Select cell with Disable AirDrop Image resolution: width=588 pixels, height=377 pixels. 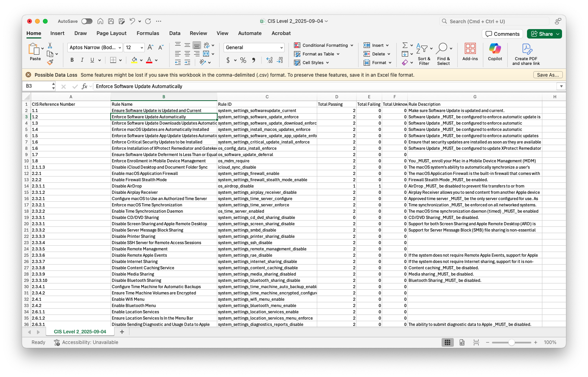pyautogui.click(x=164, y=186)
